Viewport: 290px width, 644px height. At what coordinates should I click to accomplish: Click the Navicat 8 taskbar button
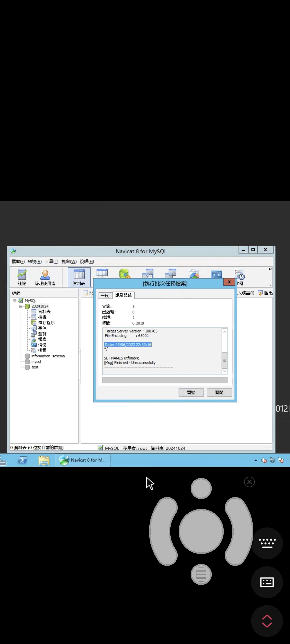point(83,460)
